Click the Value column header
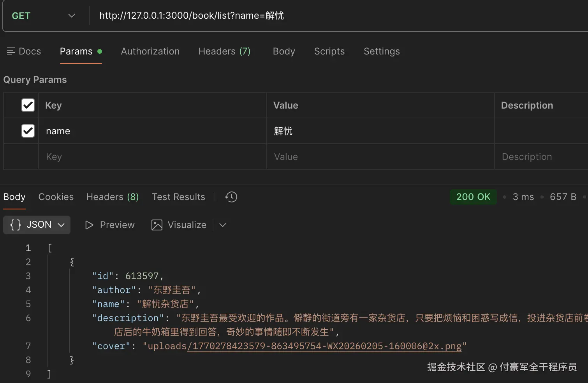This screenshot has width=588, height=383. (x=286, y=105)
